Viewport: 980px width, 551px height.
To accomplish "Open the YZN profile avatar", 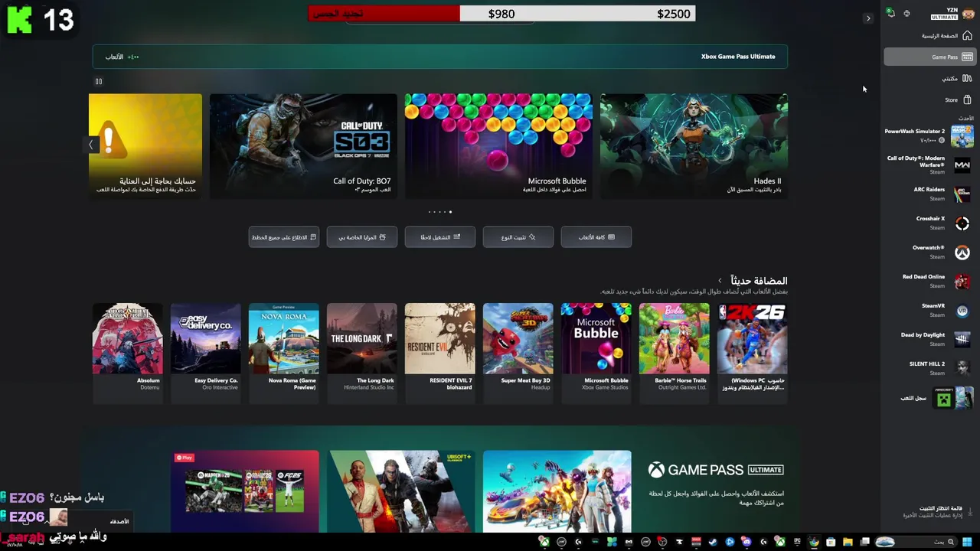I will (968, 13).
